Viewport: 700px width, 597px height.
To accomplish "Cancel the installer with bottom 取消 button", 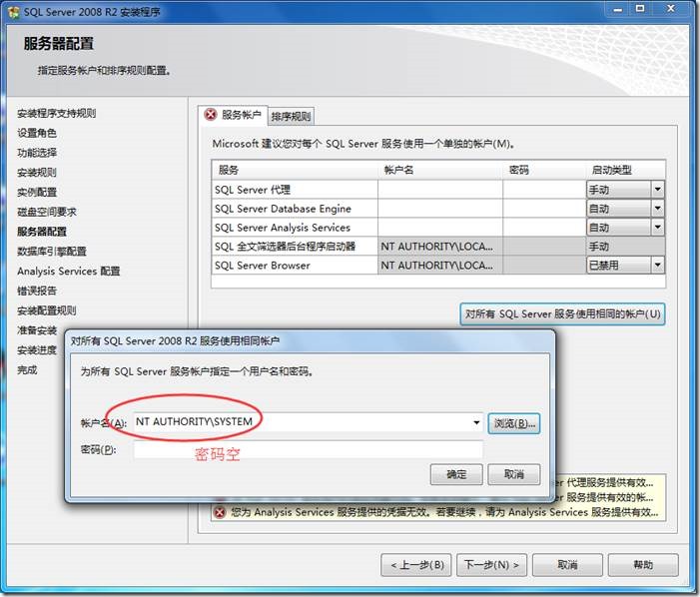I will tap(567, 565).
